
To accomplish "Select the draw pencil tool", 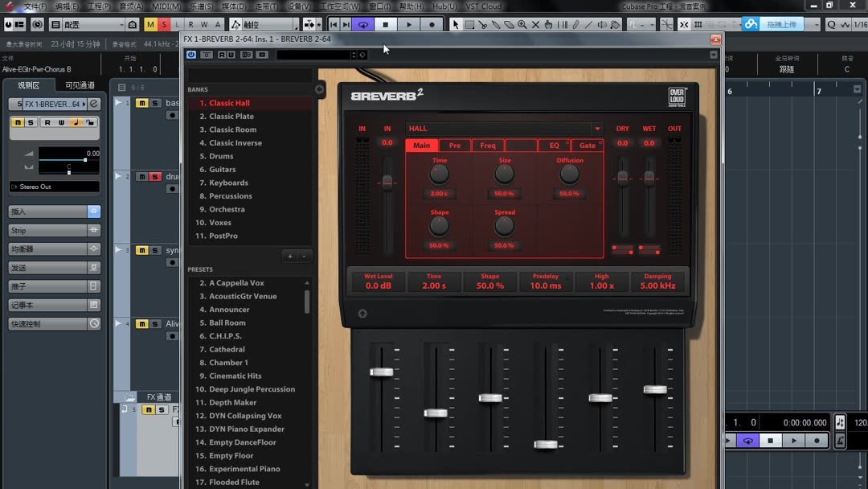I will pyautogui.click(x=576, y=24).
